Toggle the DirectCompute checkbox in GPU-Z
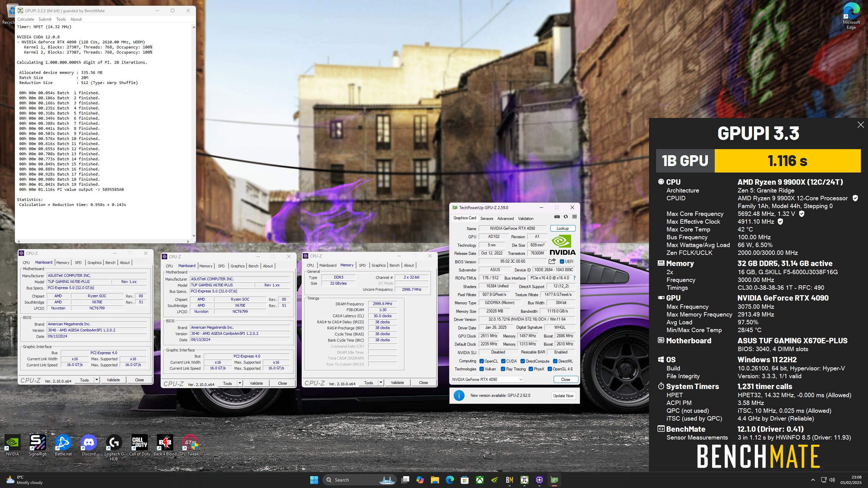Viewport: 868px width, 488px height. pyautogui.click(x=522, y=361)
